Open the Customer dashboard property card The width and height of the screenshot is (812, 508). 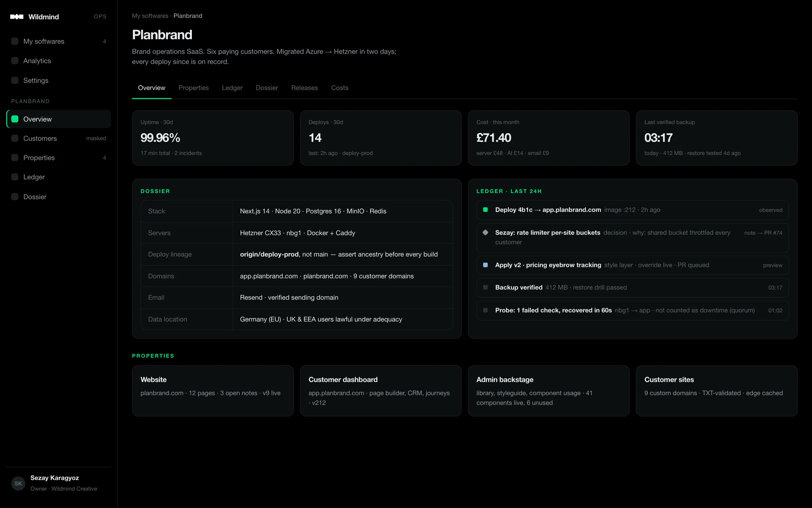381,390
